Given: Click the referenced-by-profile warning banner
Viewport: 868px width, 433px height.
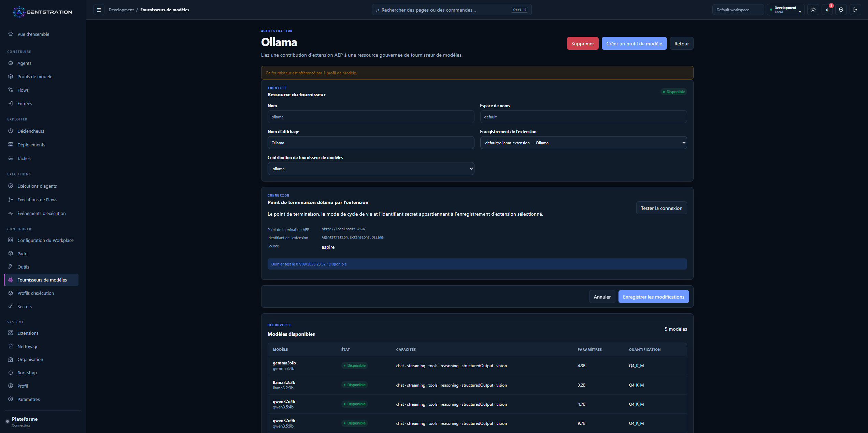Looking at the screenshot, I should coord(477,73).
